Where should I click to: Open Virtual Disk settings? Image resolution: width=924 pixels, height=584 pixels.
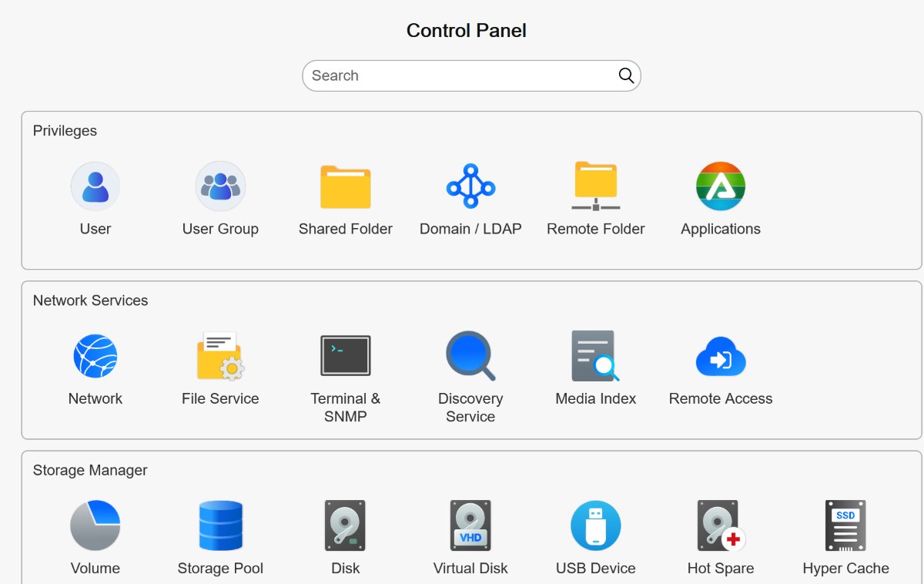click(470, 525)
